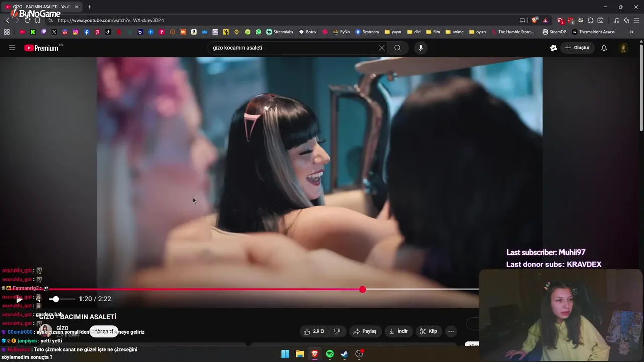The height and width of the screenshot is (362, 644).
Task: Open Windows Start menu
Action: click(285, 354)
